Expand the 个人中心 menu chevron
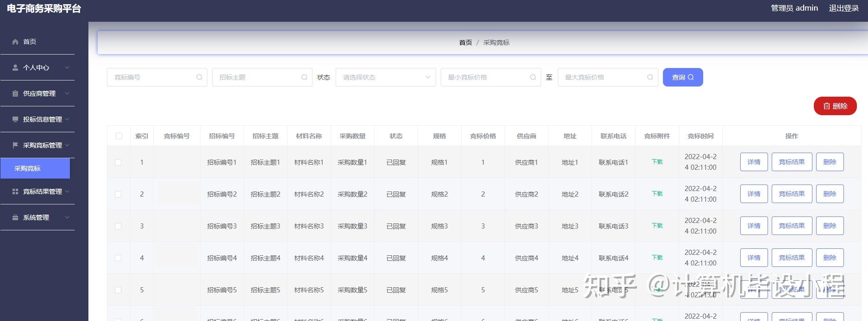The image size is (868, 321). pos(67,68)
